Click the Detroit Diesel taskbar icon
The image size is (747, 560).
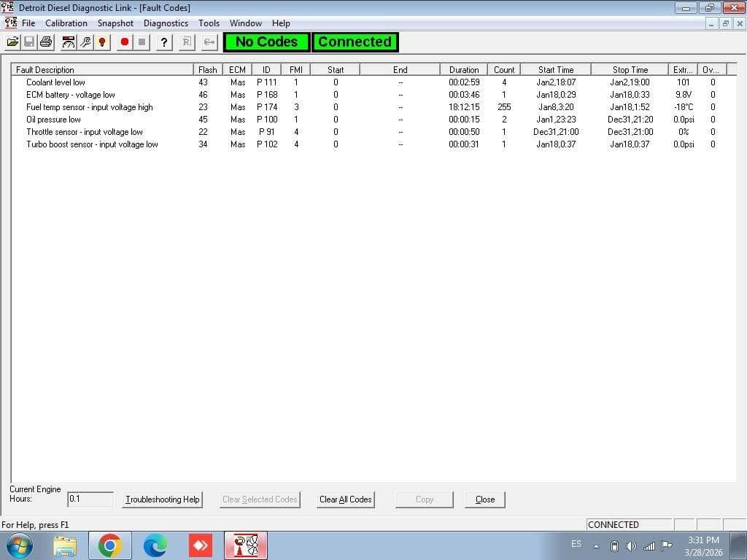(x=246, y=545)
